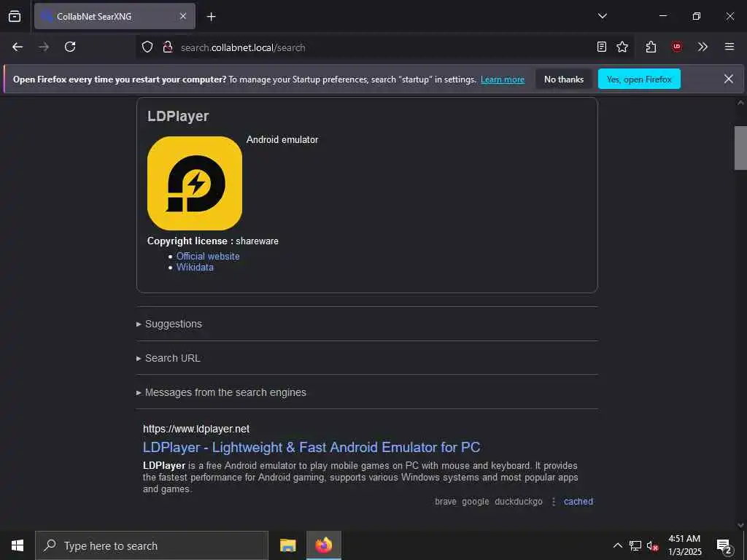This screenshot has width=747, height=560.
Task: Bookmark this page with the star
Action: click(x=622, y=47)
